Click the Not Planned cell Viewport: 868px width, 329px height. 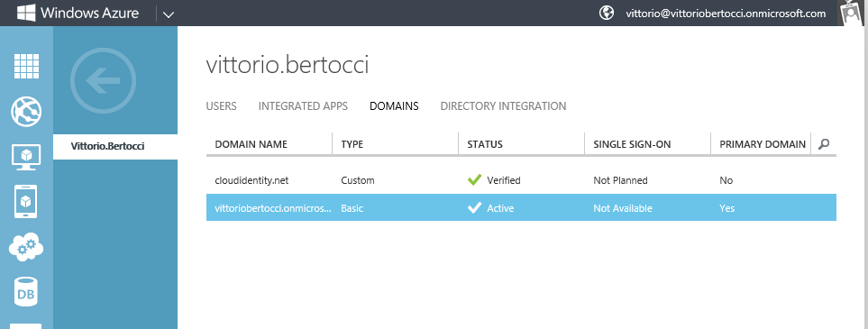coord(620,180)
